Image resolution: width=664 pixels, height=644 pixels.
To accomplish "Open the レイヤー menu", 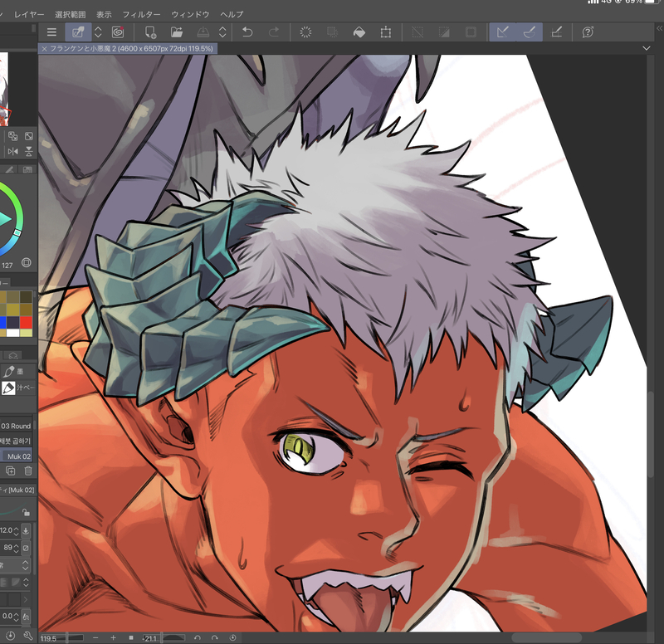I will (29, 14).
